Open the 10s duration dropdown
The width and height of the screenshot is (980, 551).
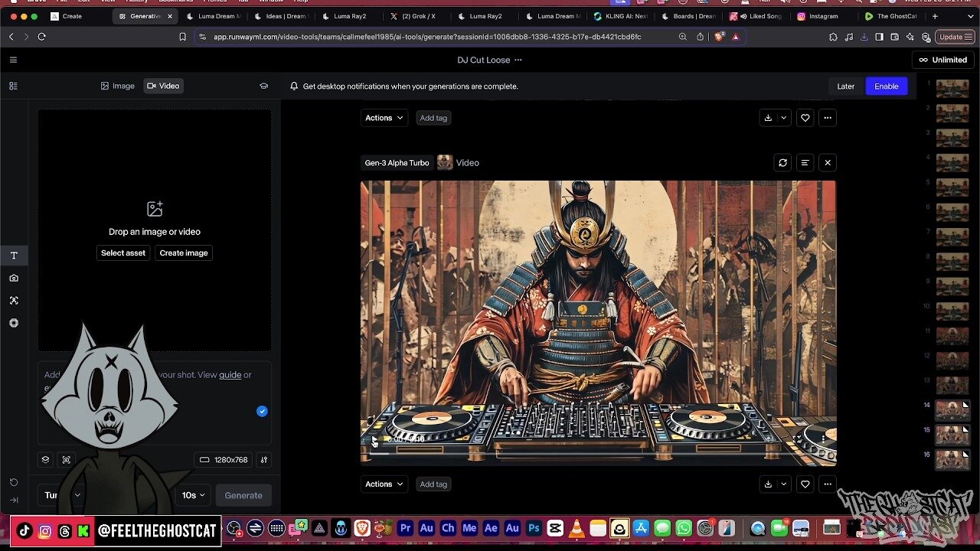193,495
